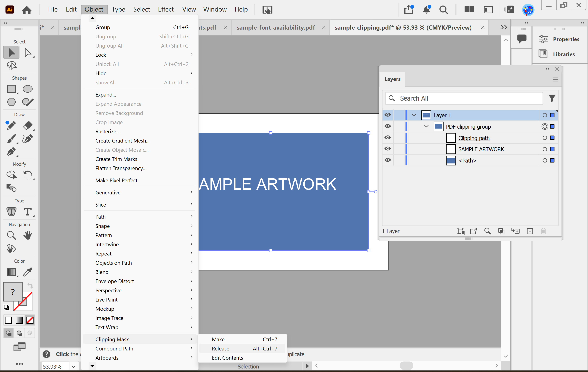Click the Search All layers field
The image size is (588, 372).
464,98
